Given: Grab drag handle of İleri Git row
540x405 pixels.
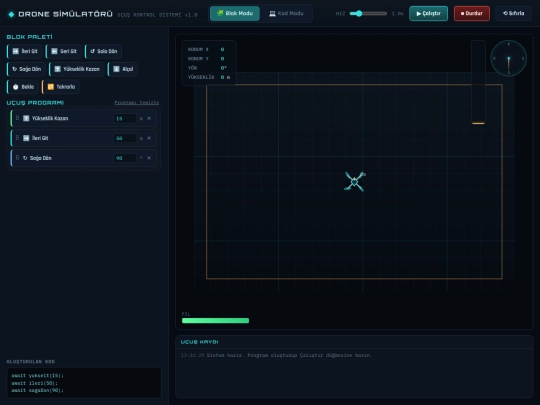Looking at the screenshot, I should 17,138.
